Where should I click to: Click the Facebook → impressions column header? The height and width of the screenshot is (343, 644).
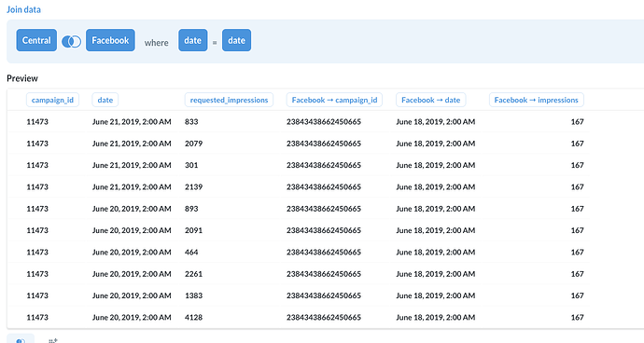point(537,100)
